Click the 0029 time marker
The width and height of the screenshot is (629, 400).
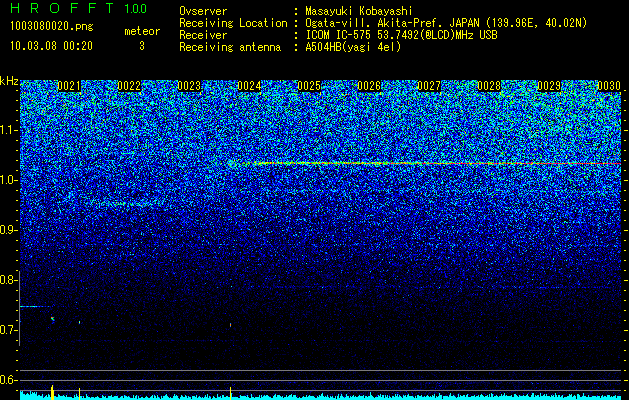point(549,86)
